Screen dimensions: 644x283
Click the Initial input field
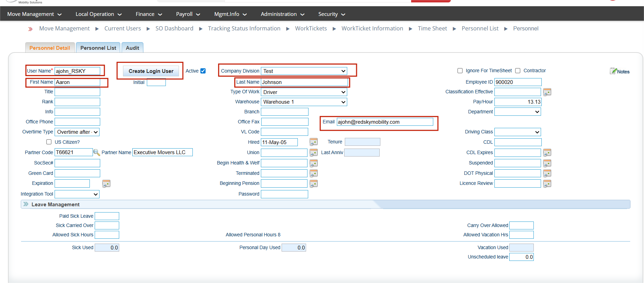[x=156, y=82]
